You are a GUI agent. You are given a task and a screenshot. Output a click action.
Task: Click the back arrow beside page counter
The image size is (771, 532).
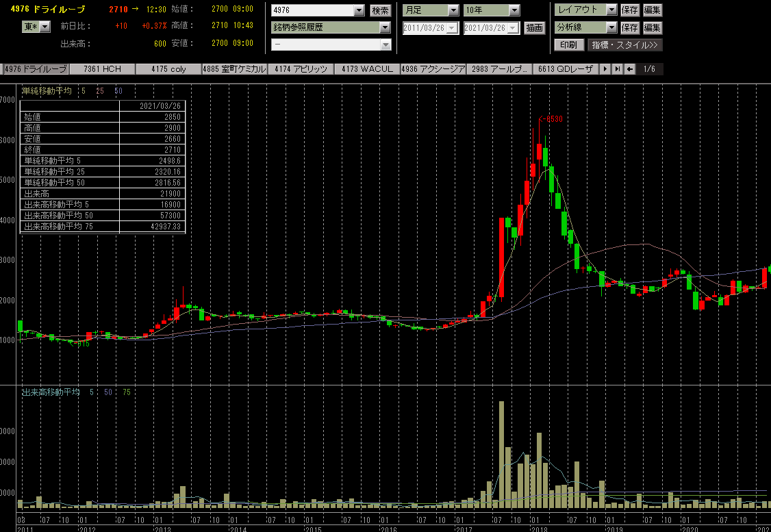(x=629, y=69)
